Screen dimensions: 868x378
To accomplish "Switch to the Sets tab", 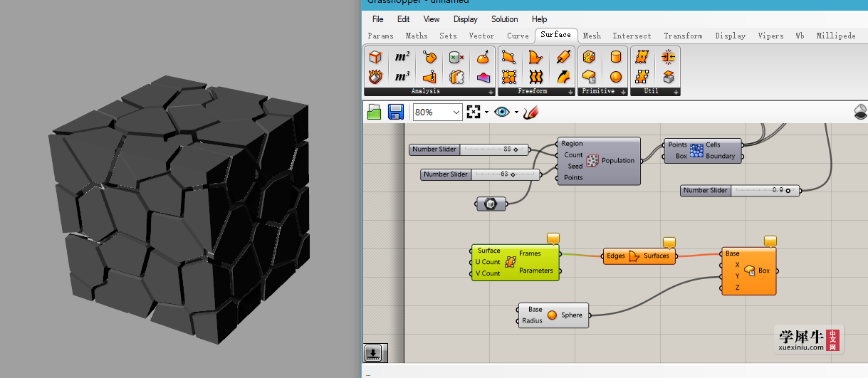I will coord(448,36).
